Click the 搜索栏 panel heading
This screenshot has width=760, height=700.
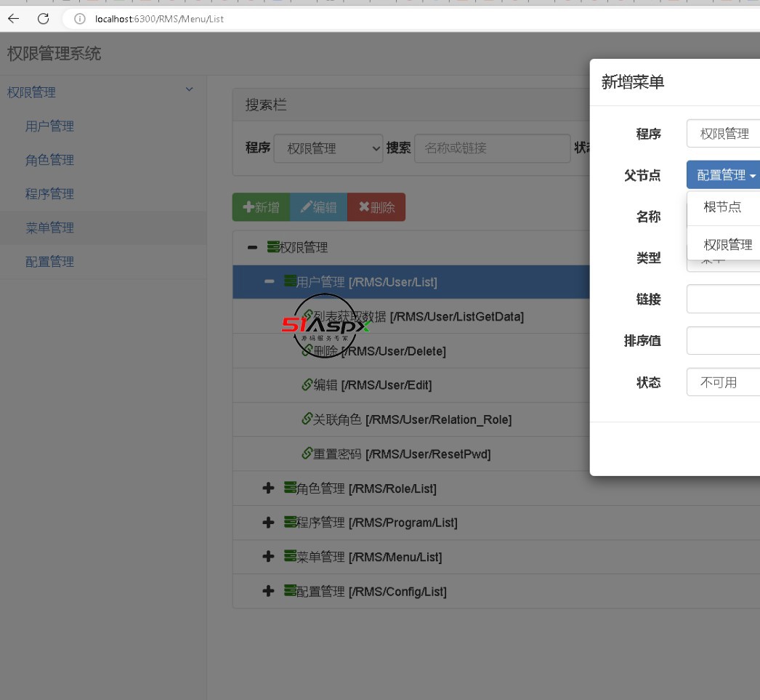(x=266, y=105)
